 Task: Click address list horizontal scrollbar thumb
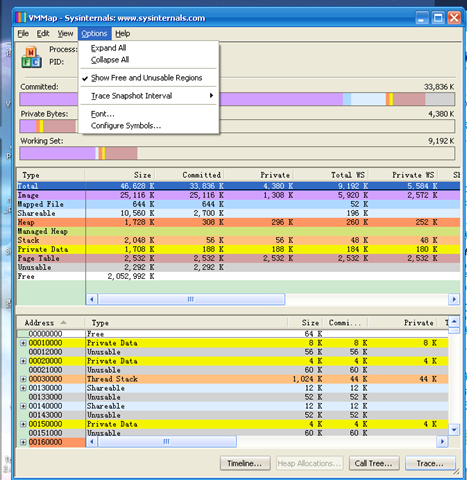[167, 442]
